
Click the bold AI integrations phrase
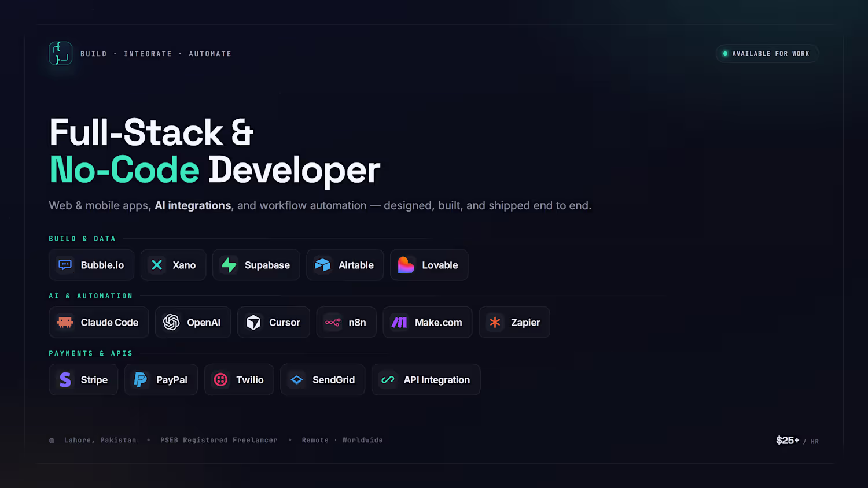[193, 206]
